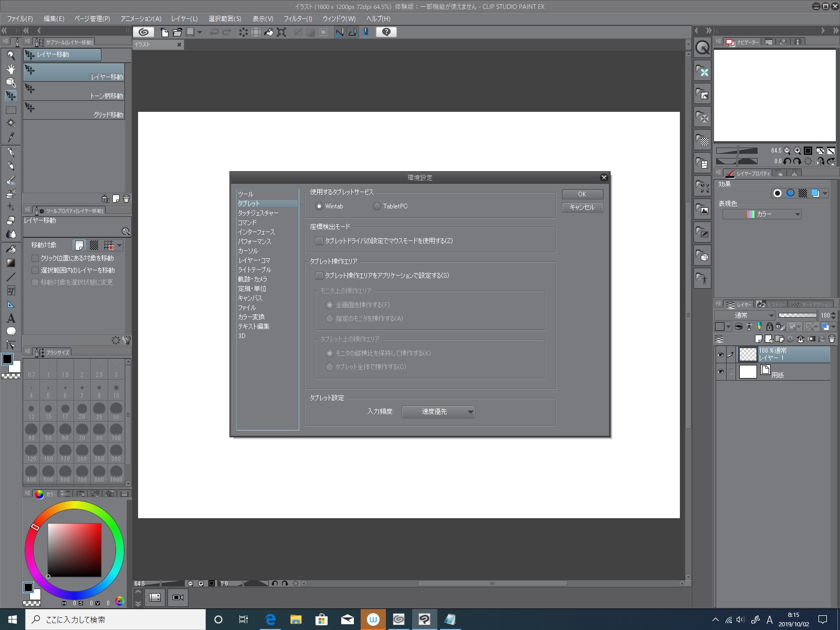Image resolution: width=840 pixels, height=630 pixels.
Task: Enable タブレット操作エリア application setting checkbox
Action: click(x=319, y=276)
